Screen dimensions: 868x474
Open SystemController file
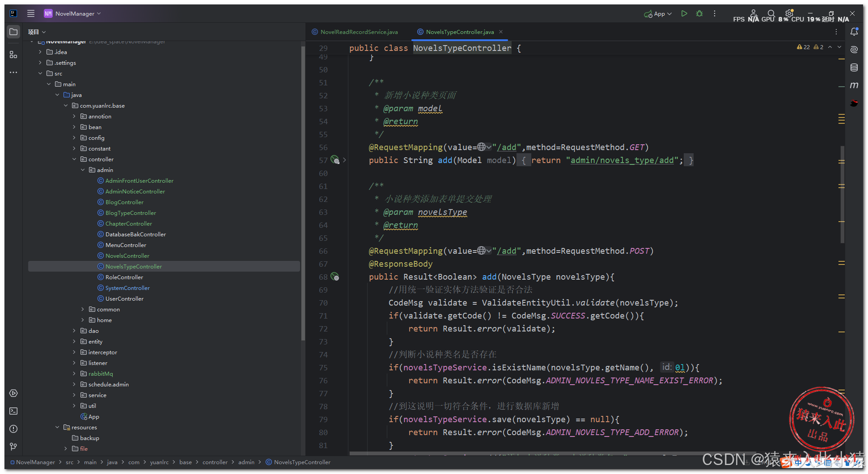click(x=127, y=288)
